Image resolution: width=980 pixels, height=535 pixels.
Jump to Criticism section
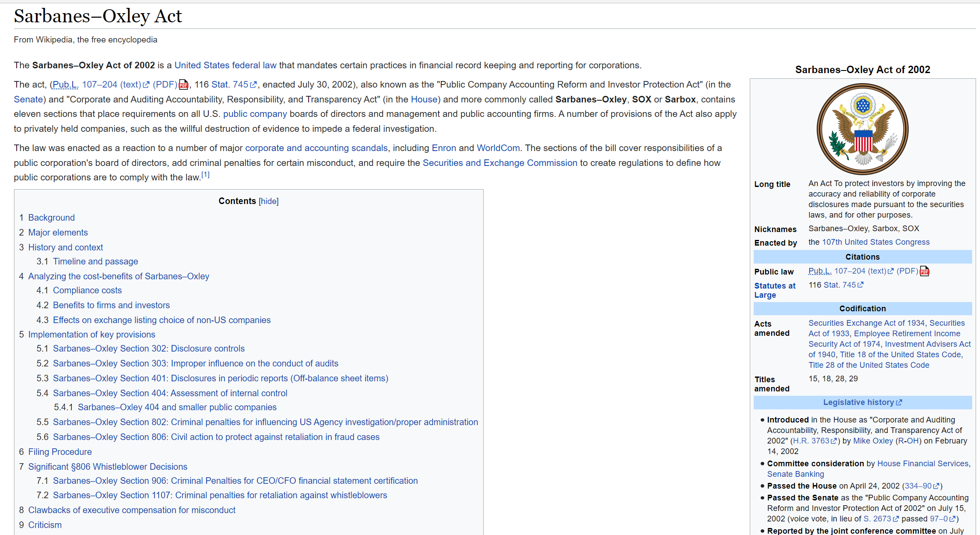point(45,525)
